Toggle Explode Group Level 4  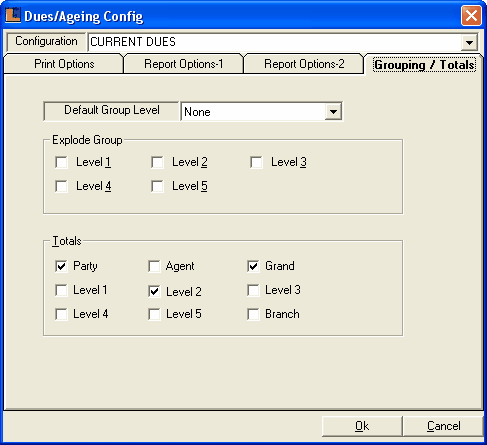click(61, 186)
